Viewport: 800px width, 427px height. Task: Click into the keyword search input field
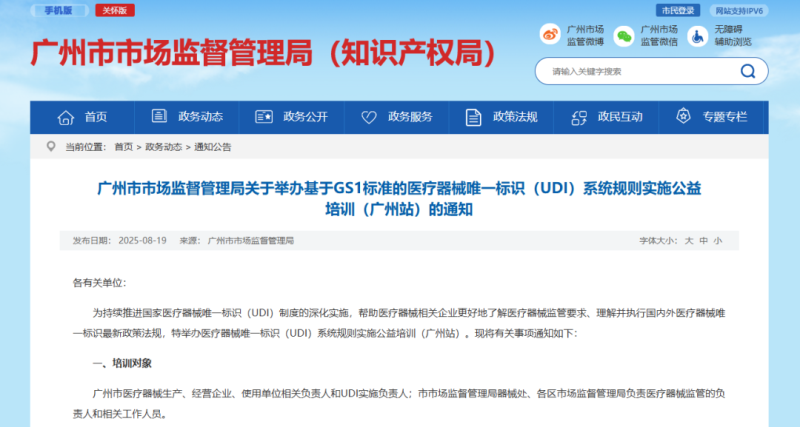[x=630, y=71]
